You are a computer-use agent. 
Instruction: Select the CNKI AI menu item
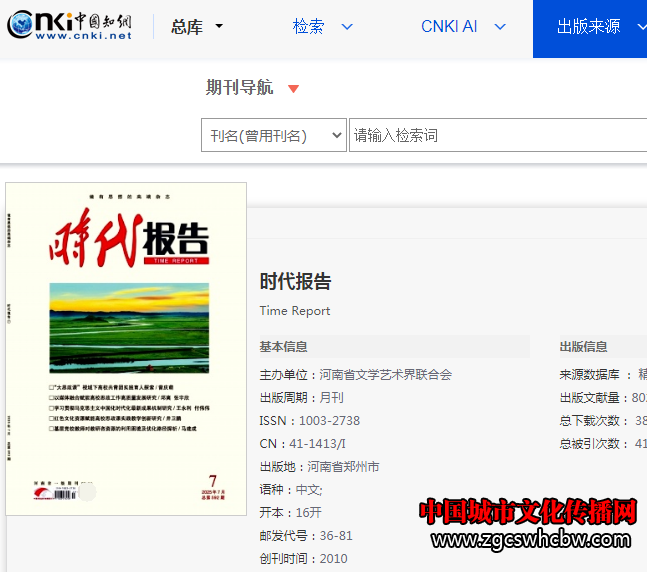448,27
